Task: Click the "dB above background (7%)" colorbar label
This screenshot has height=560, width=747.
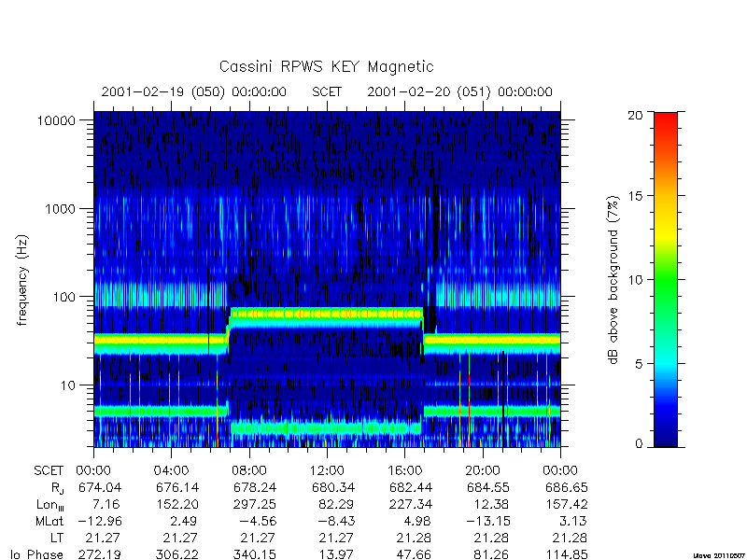Action: tap(613, 280)
